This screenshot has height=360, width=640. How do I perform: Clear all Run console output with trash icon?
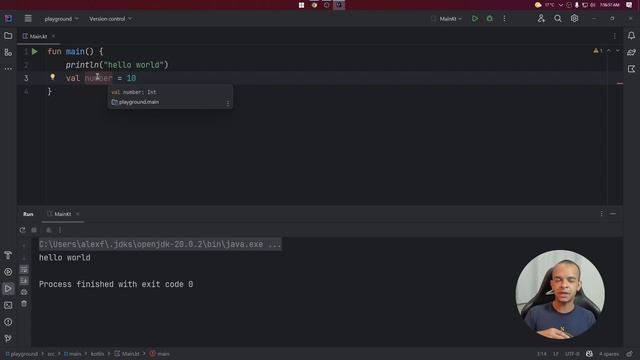click(x=24, y=304)
